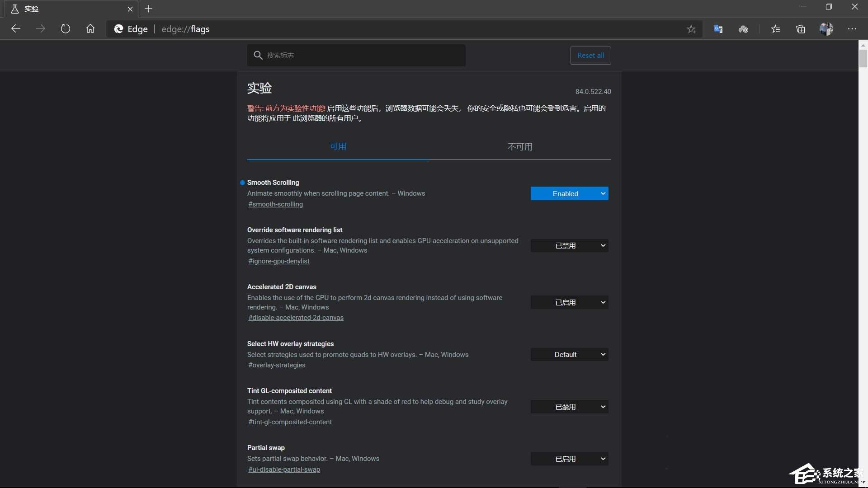The height and width of the screenshot is (488, 868).
Task: Open Tint GL-composited content dropdown
Action: pyautogui.click(x=569, y=407)
